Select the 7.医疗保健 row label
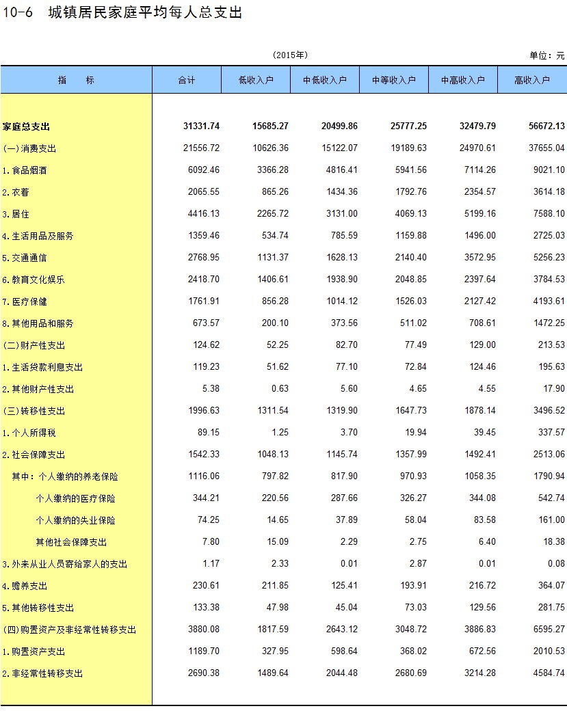The height and width of the screenshot is (728, 567). pyautogui.click(x=25, y=301)
